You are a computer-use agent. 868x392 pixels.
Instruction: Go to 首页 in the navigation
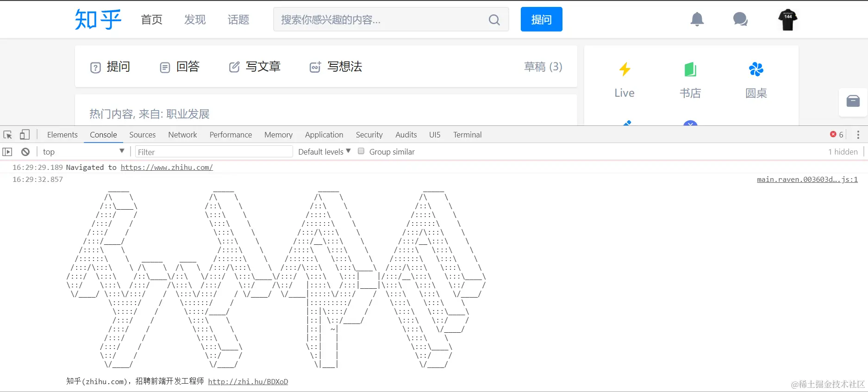pos(152,19)
